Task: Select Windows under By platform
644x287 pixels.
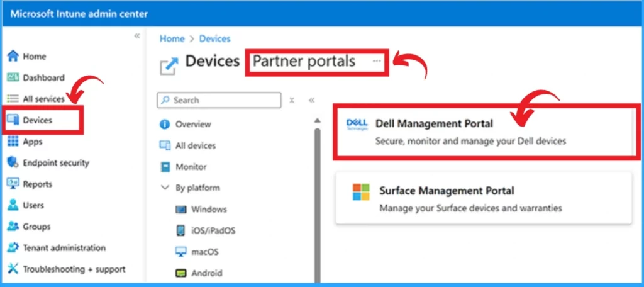Action: click(209, 210)
